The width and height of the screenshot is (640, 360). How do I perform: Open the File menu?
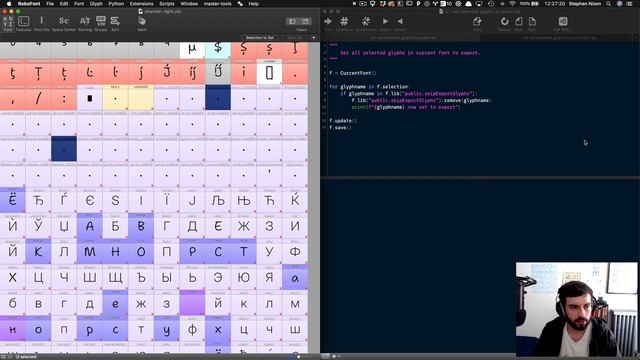click(50, 4)
